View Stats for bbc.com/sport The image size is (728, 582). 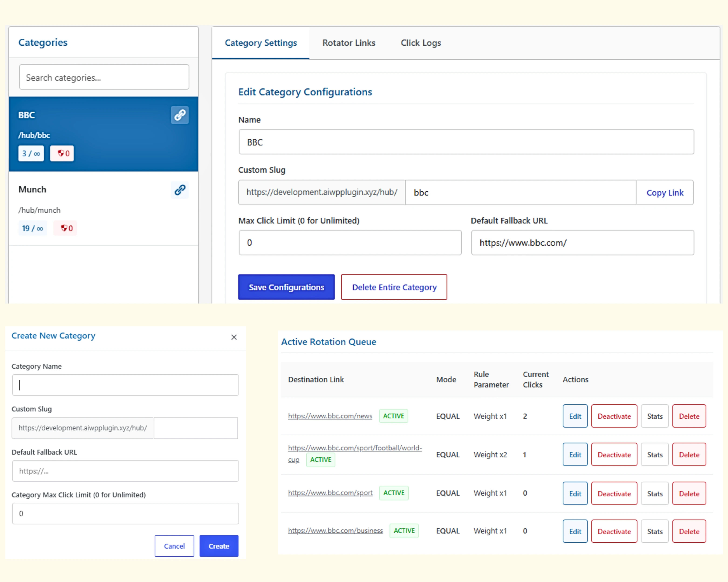[x=655, y=494]
